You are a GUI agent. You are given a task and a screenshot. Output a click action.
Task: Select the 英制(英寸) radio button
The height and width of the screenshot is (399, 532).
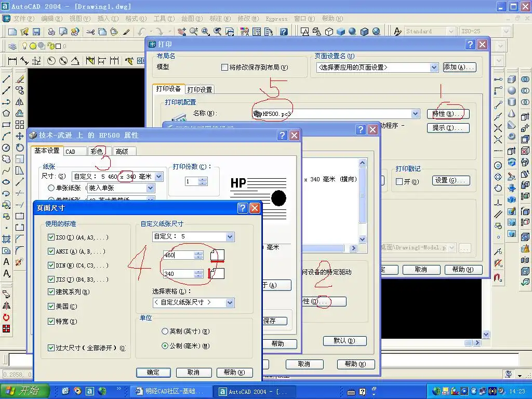[165, 331]
